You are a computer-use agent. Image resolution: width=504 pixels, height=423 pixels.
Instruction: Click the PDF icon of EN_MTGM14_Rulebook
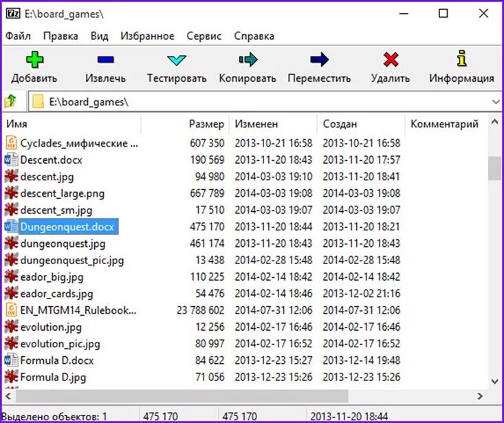tap(11, 310)
